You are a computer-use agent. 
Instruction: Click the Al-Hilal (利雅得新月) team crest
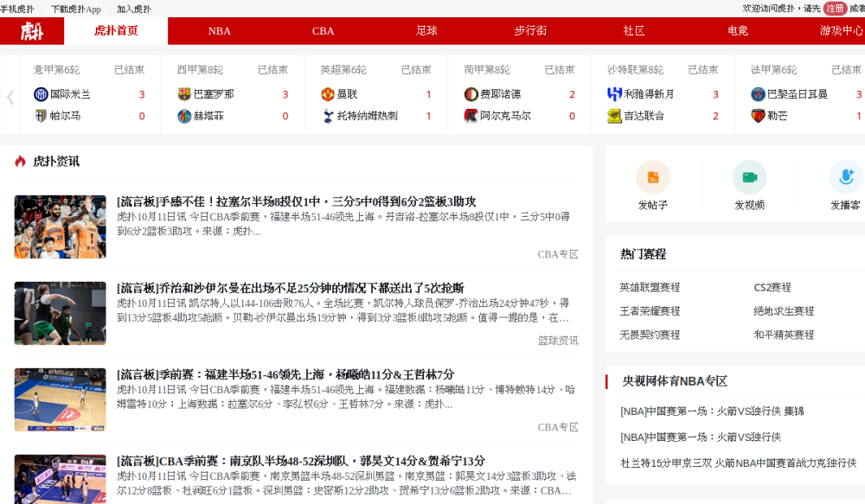click(x=614, y=94)
